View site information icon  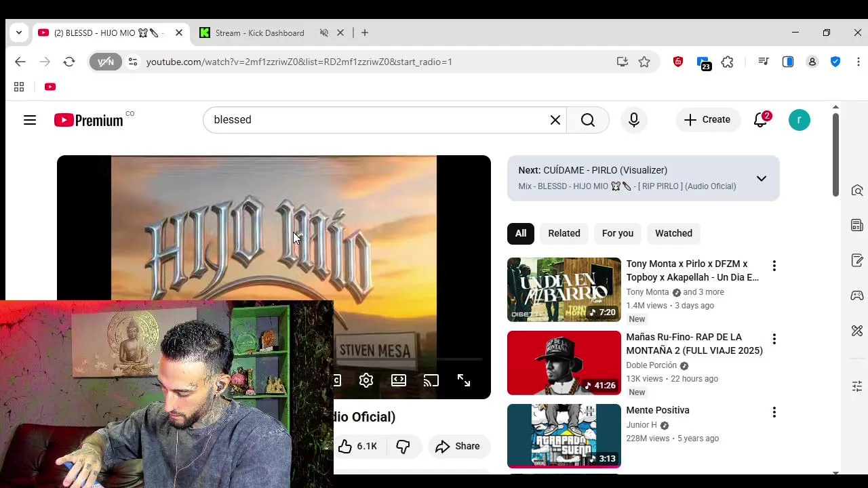point(133,62)
